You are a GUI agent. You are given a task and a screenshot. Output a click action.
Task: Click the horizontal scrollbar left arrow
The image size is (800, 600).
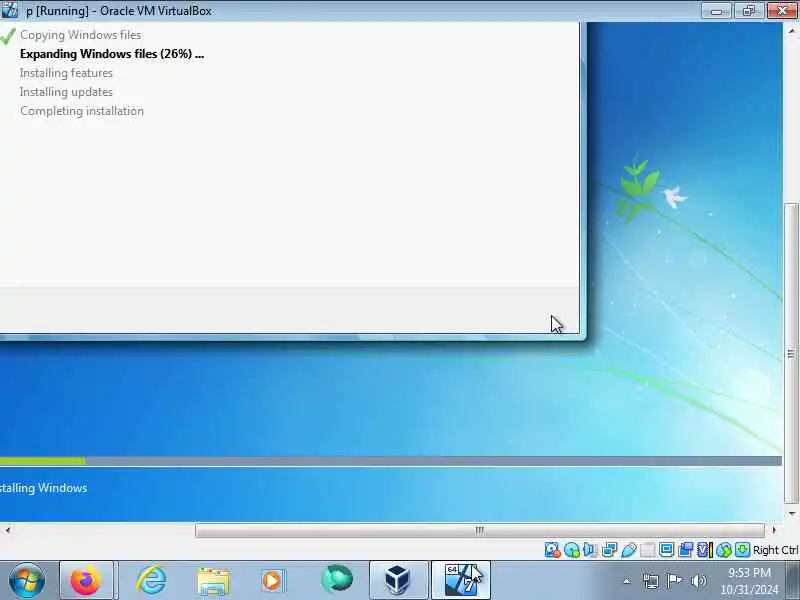8,531
